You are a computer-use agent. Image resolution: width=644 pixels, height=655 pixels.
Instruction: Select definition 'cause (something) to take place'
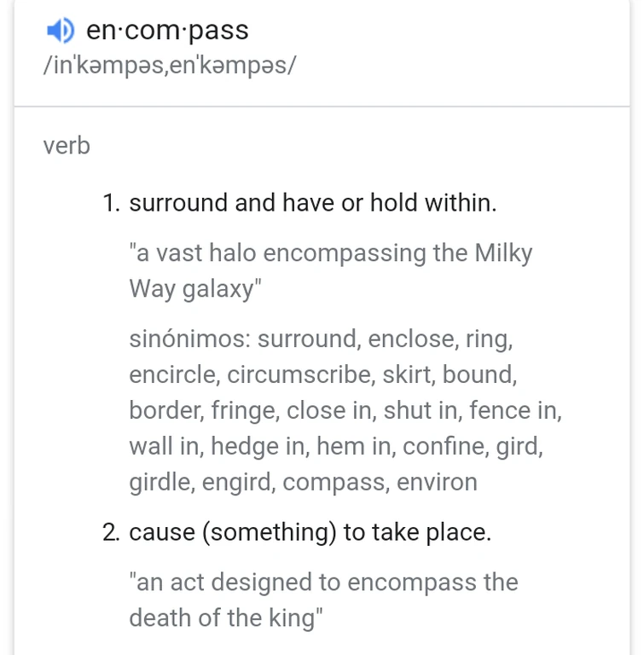310,533
